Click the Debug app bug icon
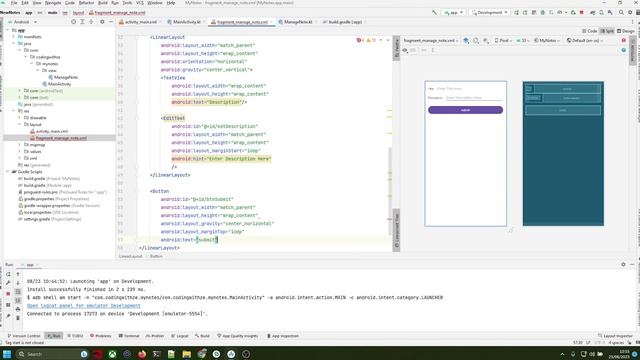Image resolution: width=640 pixels, height=360 pixels. click(542, 13)
